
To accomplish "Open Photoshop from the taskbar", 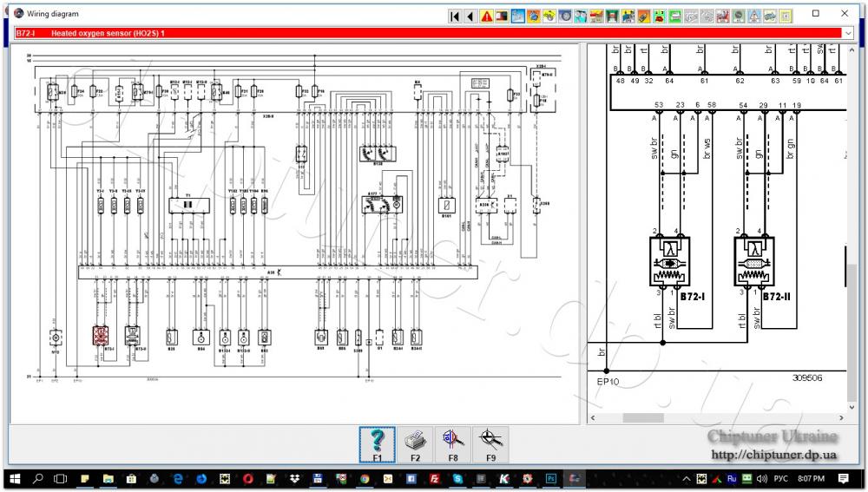I will 551,479.
